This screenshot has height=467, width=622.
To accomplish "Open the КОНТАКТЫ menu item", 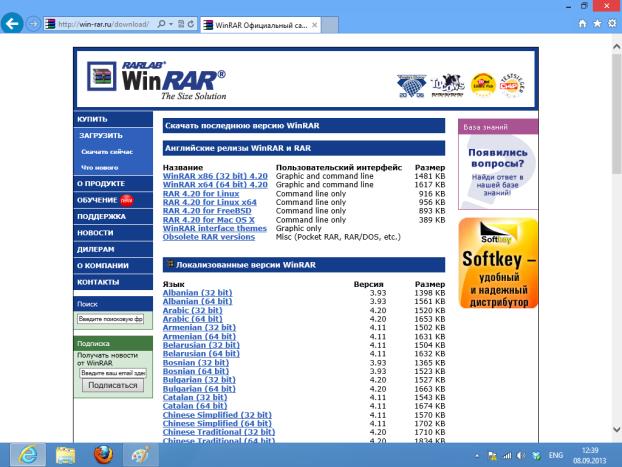I will [x=113, y=282].
